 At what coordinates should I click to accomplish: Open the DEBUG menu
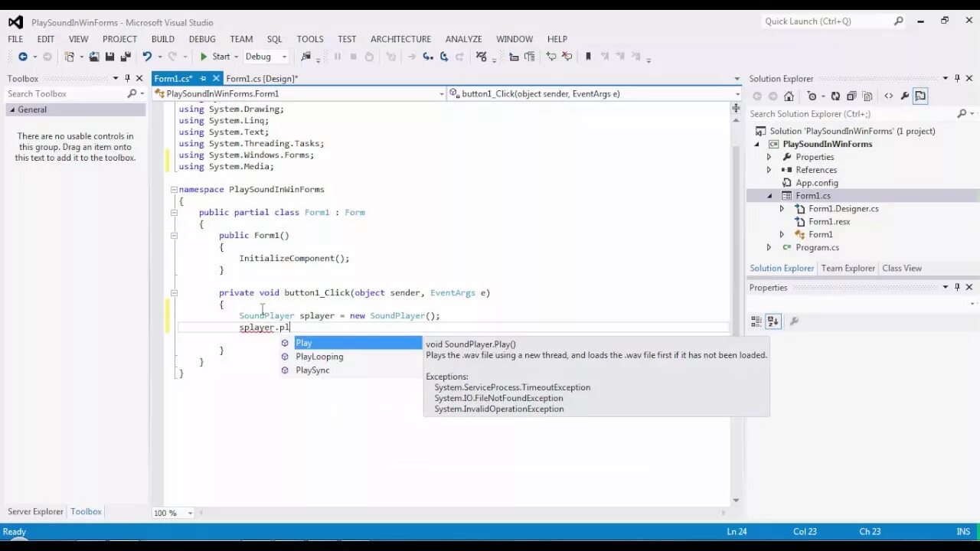tap(202, 39)
